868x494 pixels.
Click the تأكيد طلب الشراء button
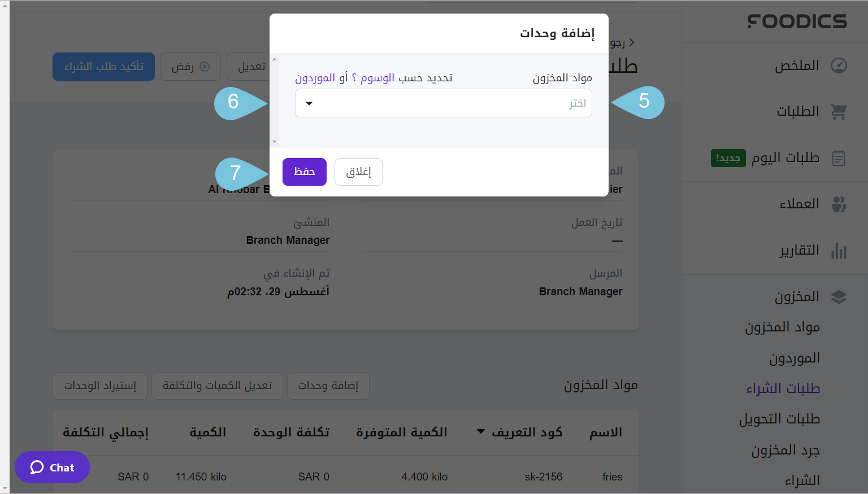pyautogui.click(x=103, y=66)
